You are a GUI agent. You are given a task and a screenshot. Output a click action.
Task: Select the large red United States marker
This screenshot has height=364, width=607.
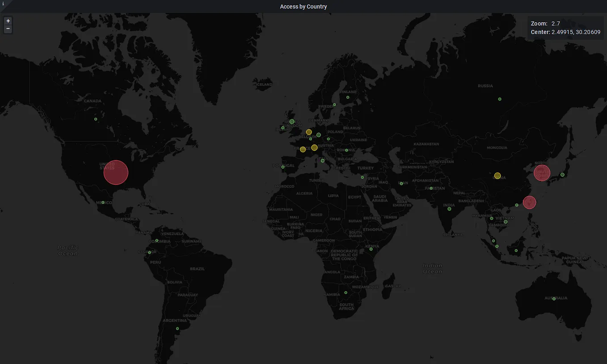click(116, 172)
